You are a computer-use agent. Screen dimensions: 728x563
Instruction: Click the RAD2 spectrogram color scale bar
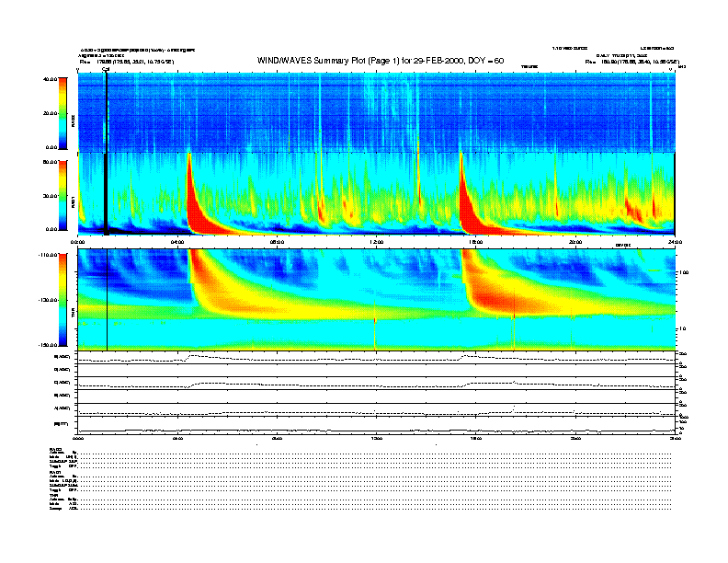(x=63, y=113)
